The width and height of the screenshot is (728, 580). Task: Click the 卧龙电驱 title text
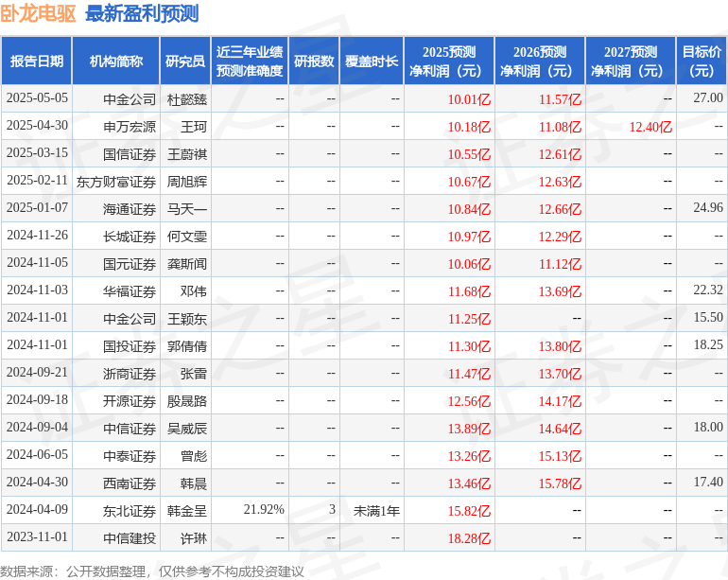(x=38, y=13)
